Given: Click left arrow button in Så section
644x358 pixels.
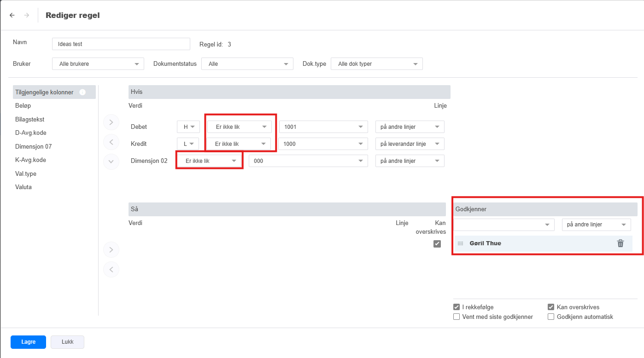Looking at the screenshot, I should click(111, 269).
